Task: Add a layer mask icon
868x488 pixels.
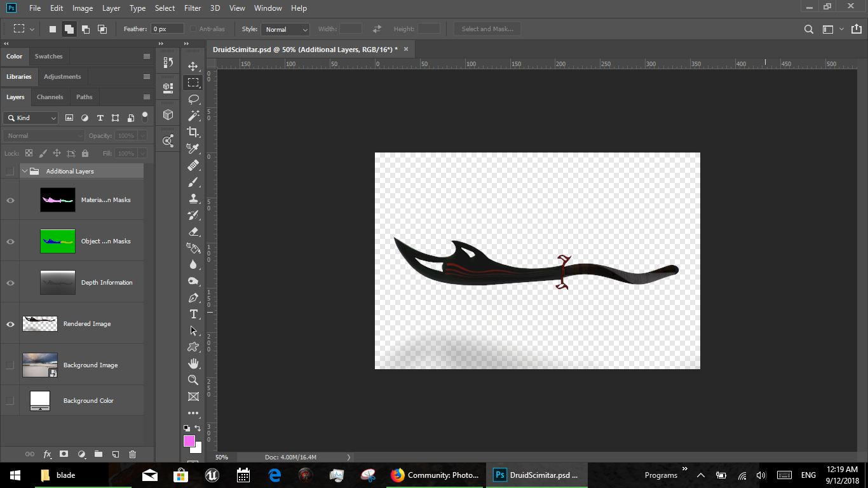Action: click(x=64, y=454)
